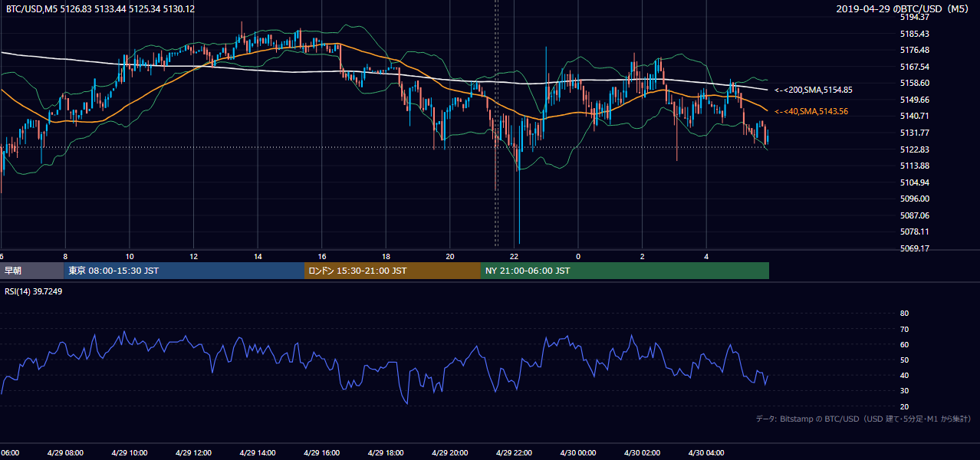The width and height of the screenshot is (980, 460).
Task: Select the 40 SMA label reading 5143.56
Action: pos(811,111)
